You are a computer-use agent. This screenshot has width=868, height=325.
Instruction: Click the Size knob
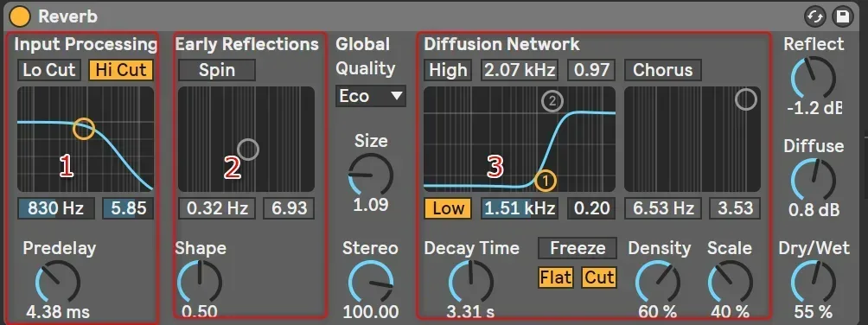(370, 175)
